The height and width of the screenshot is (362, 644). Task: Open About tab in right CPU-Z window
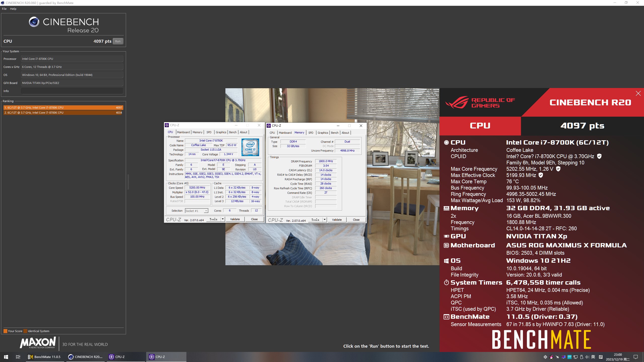coord(345,133)
